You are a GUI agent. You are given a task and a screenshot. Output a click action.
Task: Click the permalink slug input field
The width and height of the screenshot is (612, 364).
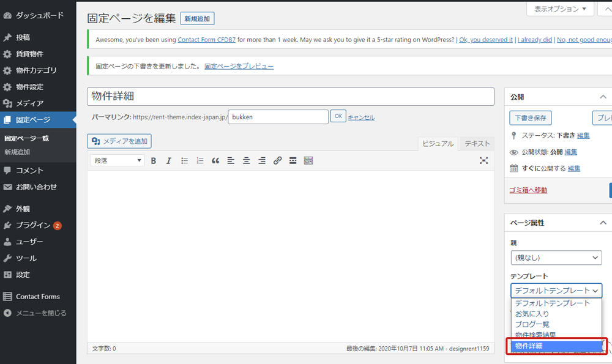pyautogui.click(x=278, y=117)
